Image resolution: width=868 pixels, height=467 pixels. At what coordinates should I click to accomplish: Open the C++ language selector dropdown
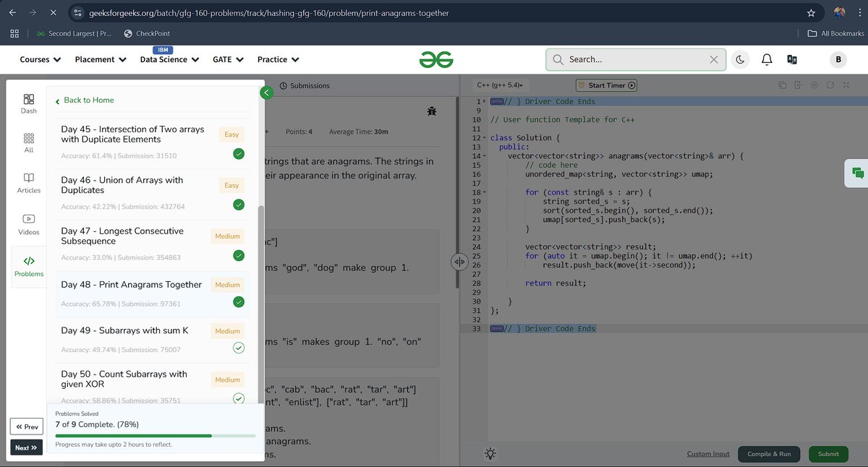501,85
